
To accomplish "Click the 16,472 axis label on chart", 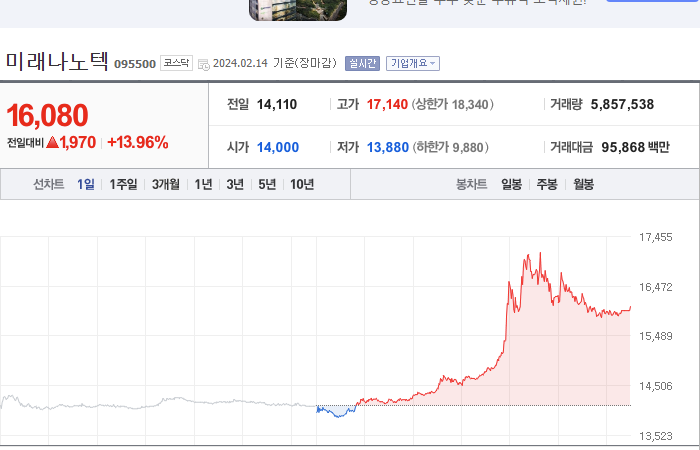I will [655, 287].
